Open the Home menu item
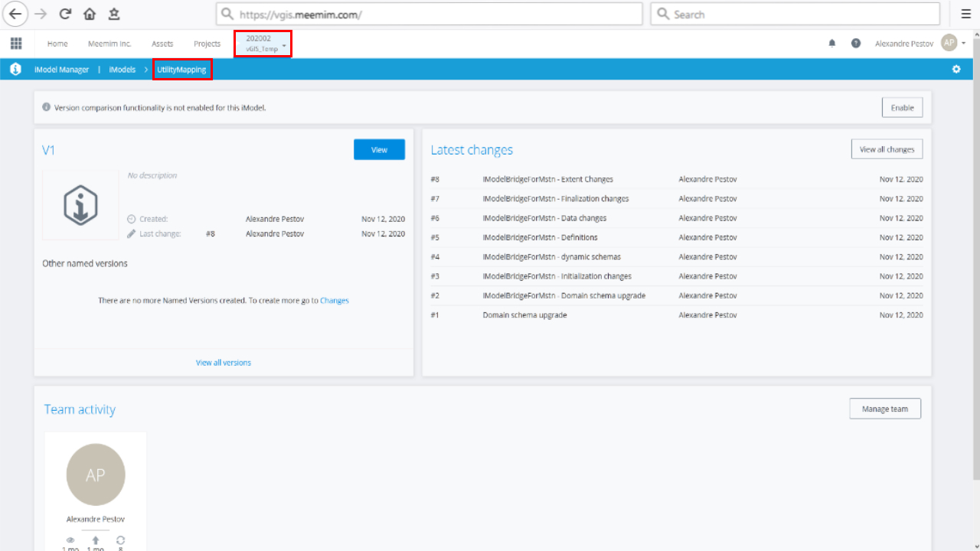 [57, 44]
